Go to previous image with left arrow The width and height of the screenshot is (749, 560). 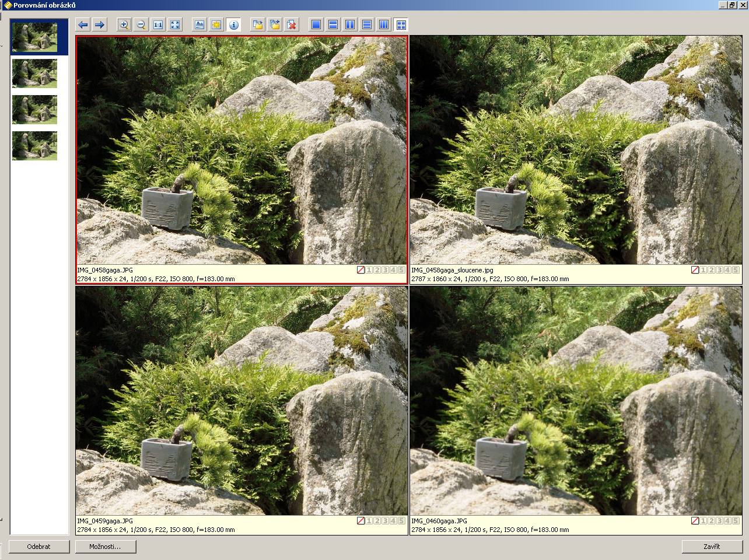click(x=83, y=24)
